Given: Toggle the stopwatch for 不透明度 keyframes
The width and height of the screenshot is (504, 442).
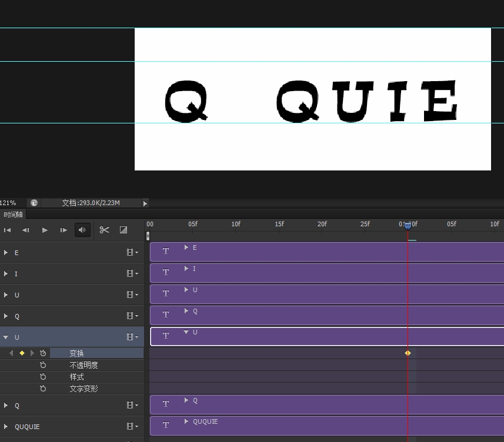Looking at the screenshot, I should point(43,365).
